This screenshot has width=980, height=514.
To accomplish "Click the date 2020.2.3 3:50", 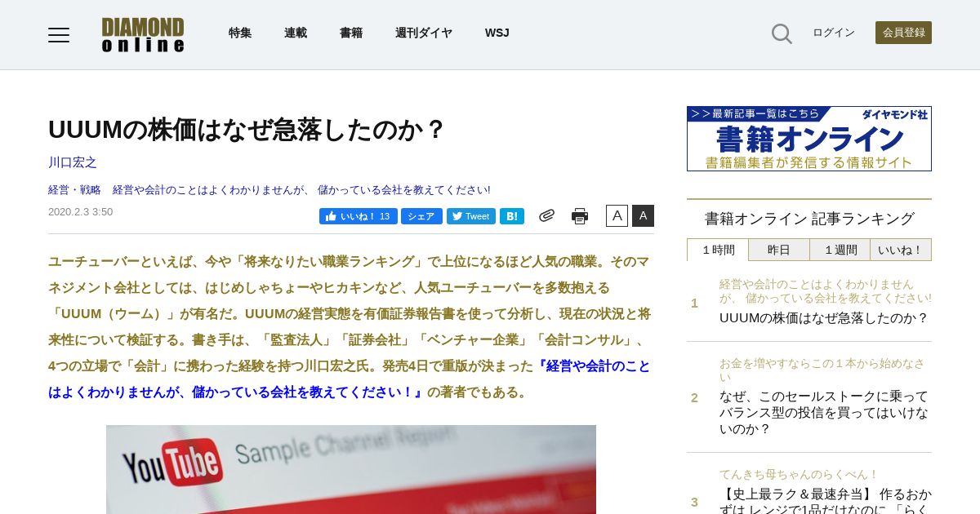I will coord(81,212).
